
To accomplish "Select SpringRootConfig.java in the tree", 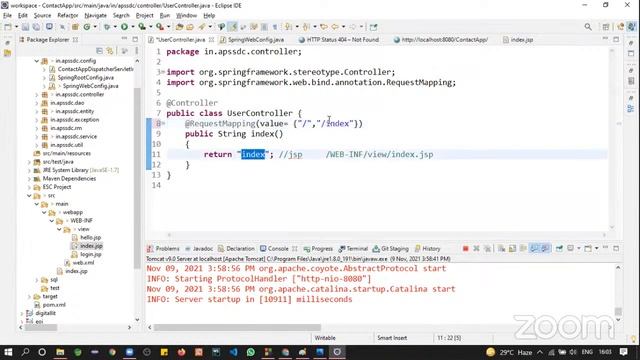I will 82,78.
